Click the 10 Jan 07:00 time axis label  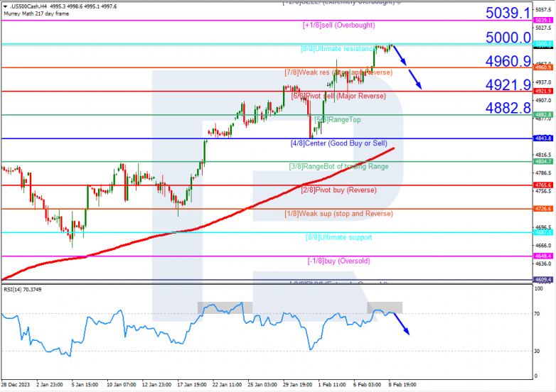tap(122, 385)
